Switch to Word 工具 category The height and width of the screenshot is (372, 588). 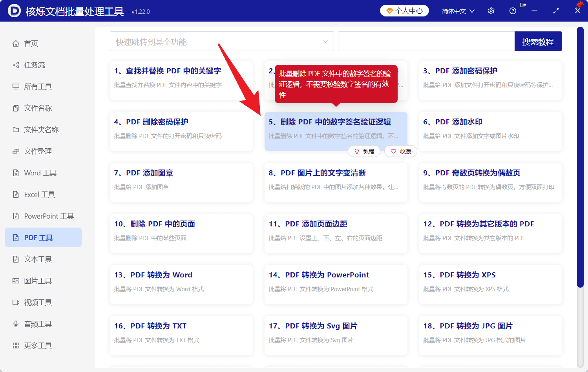pyautogui.click(x=43, y=173)
